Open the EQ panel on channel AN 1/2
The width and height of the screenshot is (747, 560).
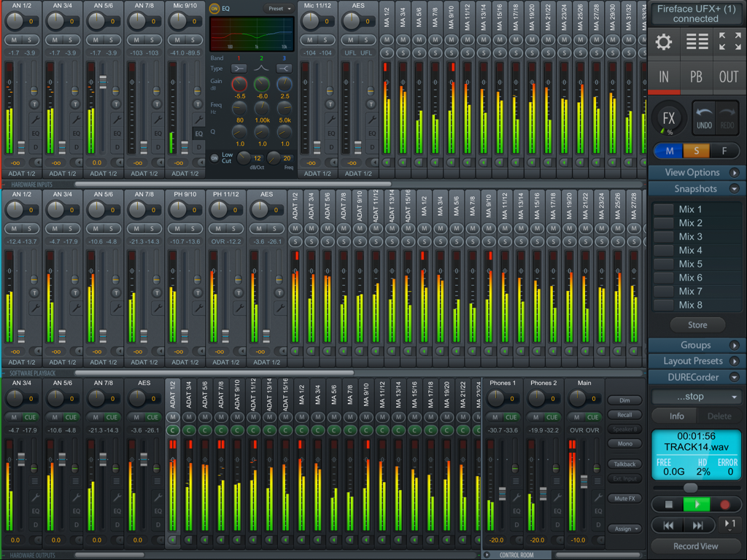point(35,135)
